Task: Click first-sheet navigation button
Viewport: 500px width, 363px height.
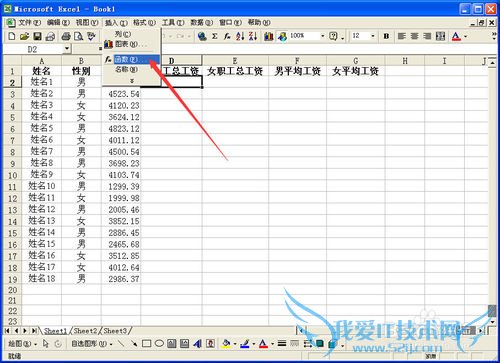Action: click(7, 331)
